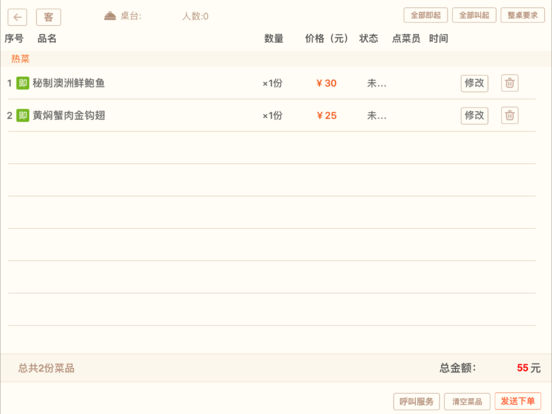Tap the 客 guest button

tap(48, 17)
